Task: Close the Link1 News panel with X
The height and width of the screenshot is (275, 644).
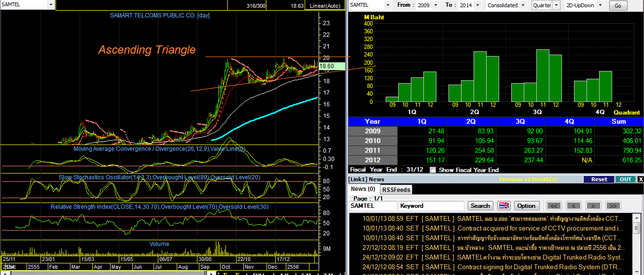Action: [x=640, y=179]
